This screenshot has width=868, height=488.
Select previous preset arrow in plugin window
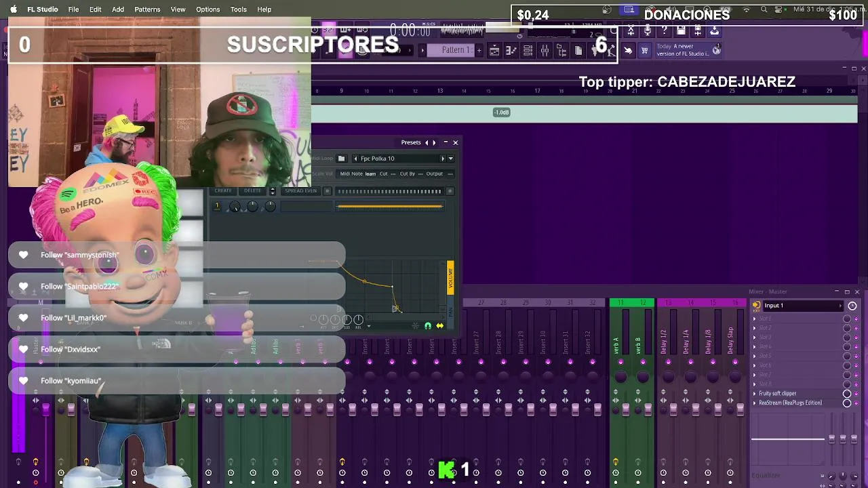point(427,142)
